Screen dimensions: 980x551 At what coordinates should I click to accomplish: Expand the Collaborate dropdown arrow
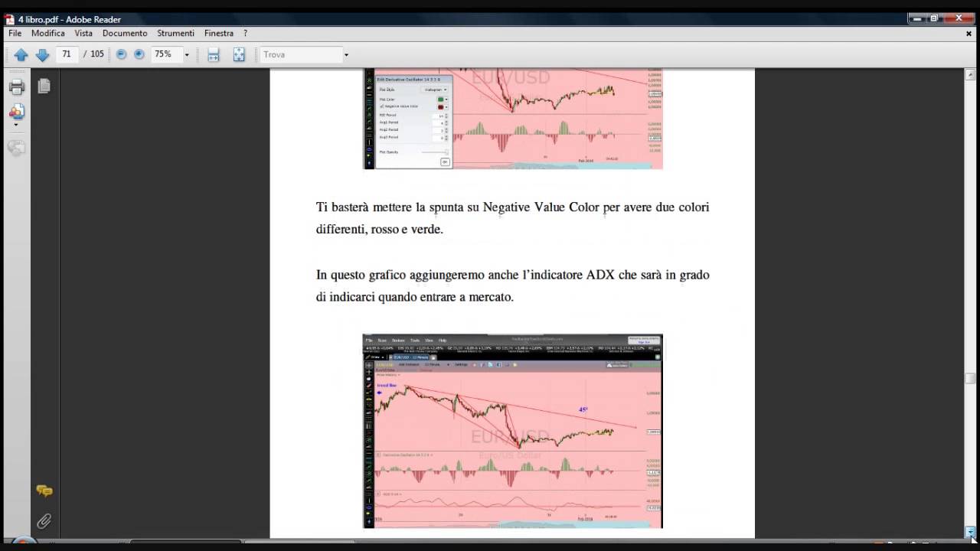16,125
